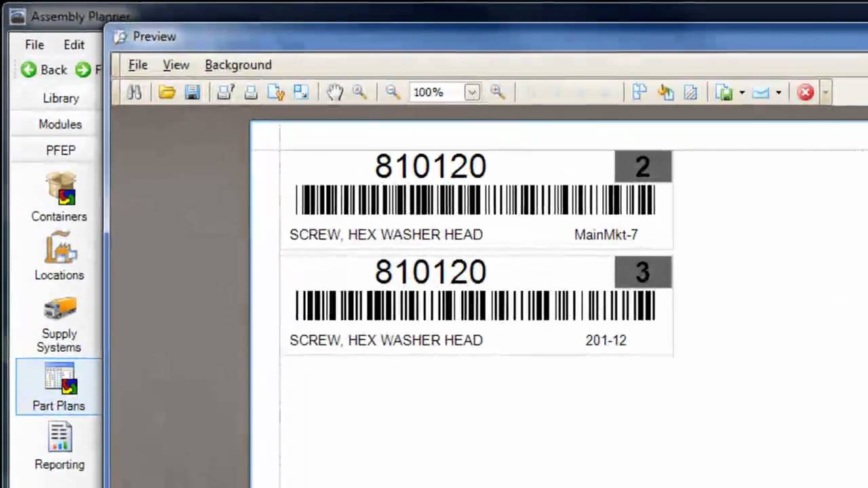The image size is (868, 488).
Task: Select the Magnifier tool next to hand
Action: tap(359, 92)
